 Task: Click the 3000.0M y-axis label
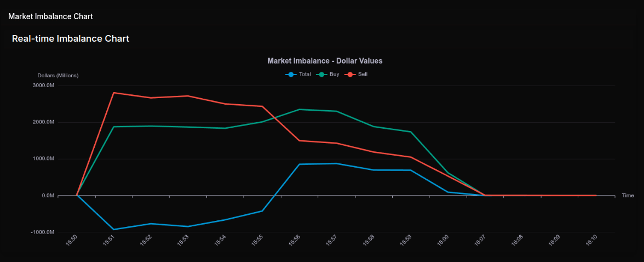point(44,86)
